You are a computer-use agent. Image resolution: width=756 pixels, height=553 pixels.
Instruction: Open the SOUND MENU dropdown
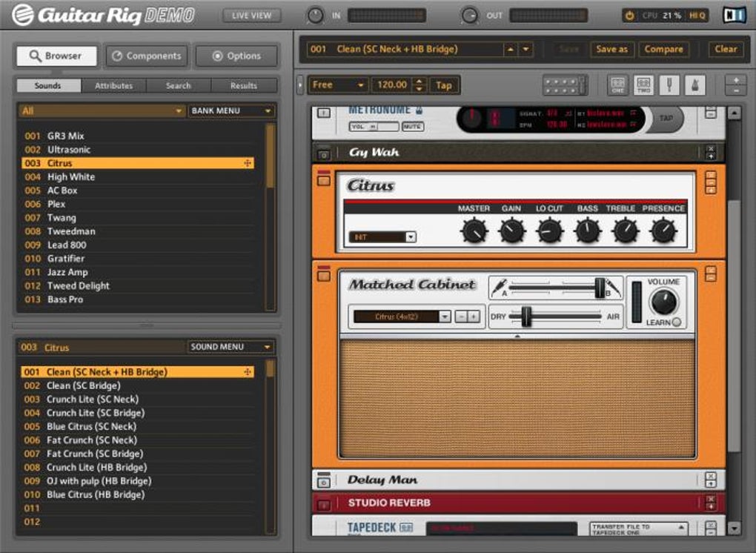[x=231, y=347]
